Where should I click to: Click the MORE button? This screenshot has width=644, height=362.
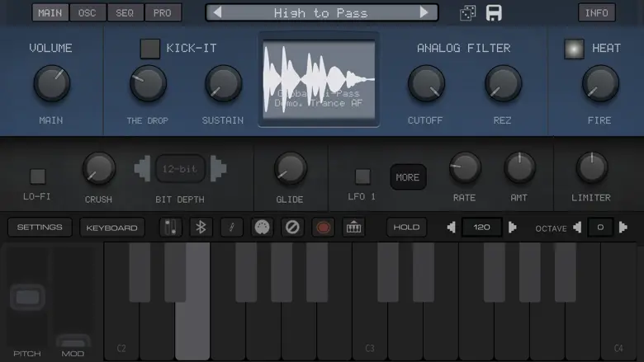point(407,177)
